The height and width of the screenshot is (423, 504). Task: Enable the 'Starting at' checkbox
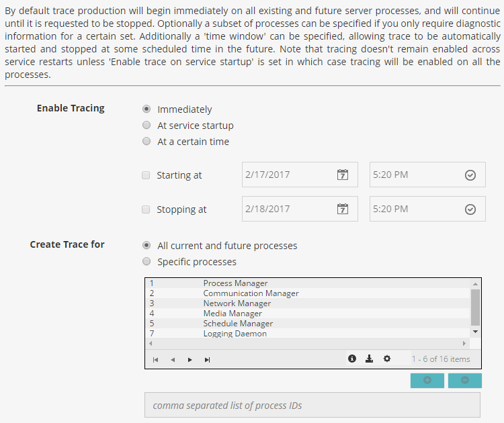pos(146,175)
